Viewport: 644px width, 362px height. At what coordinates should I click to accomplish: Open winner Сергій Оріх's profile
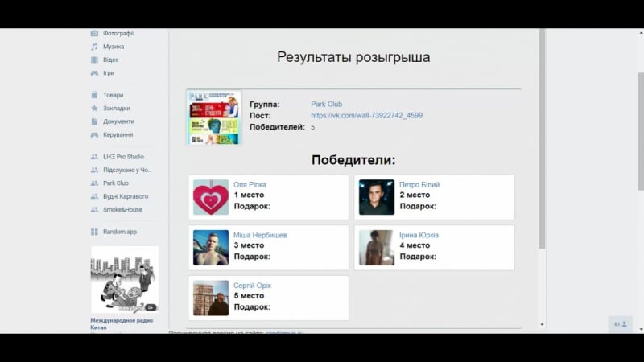pyautogui.click(x=252, y=286)
